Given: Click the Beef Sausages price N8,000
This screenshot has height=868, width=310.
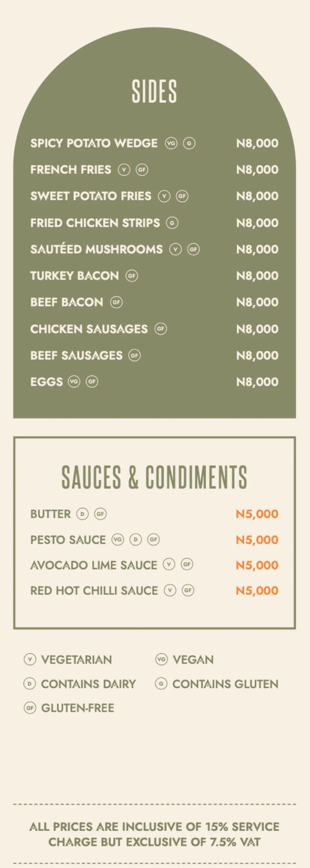Looking at the screenshot, I should 257,355.
